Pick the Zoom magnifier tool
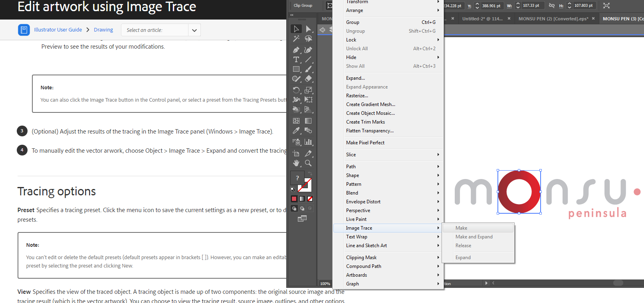 click(308, 163)
